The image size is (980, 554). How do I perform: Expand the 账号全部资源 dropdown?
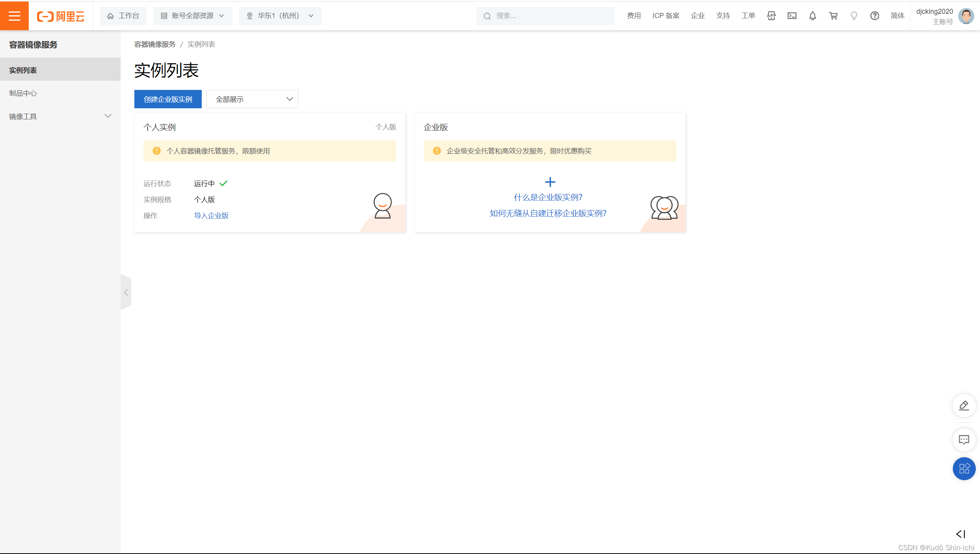tap(193, 16)
